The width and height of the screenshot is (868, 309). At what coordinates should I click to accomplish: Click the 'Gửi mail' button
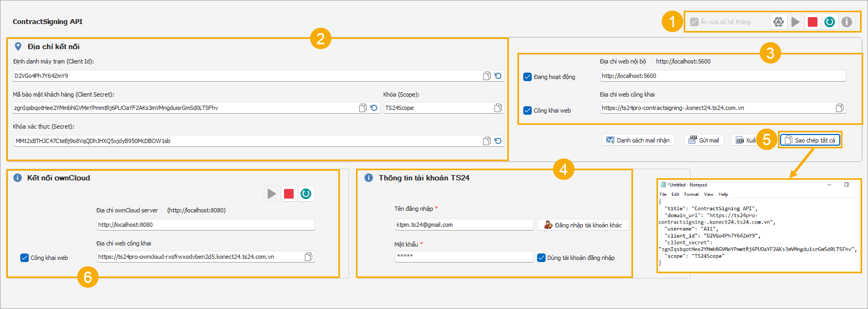[704, 140]
